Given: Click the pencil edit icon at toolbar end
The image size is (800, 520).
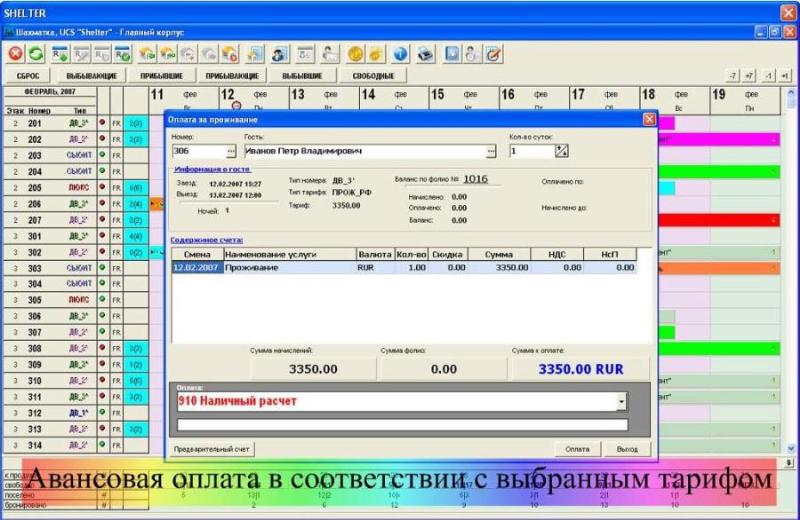Looking at the screenshot, I should tap(493, 54).
